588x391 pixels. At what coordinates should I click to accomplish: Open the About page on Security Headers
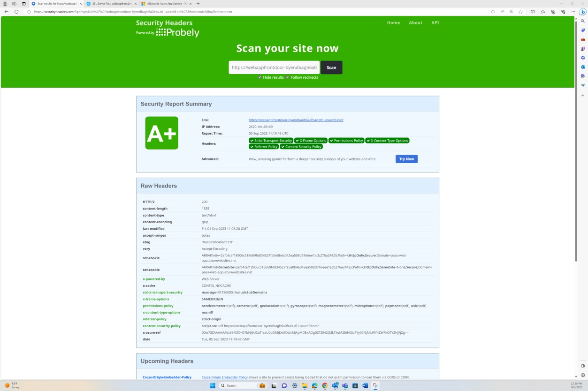(x=415, y=23)
